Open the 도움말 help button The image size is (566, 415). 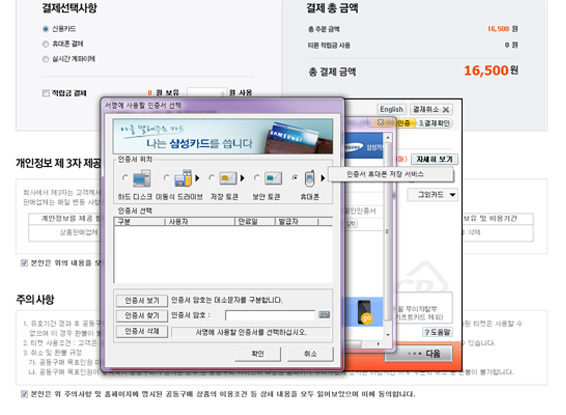coord(437,332)
